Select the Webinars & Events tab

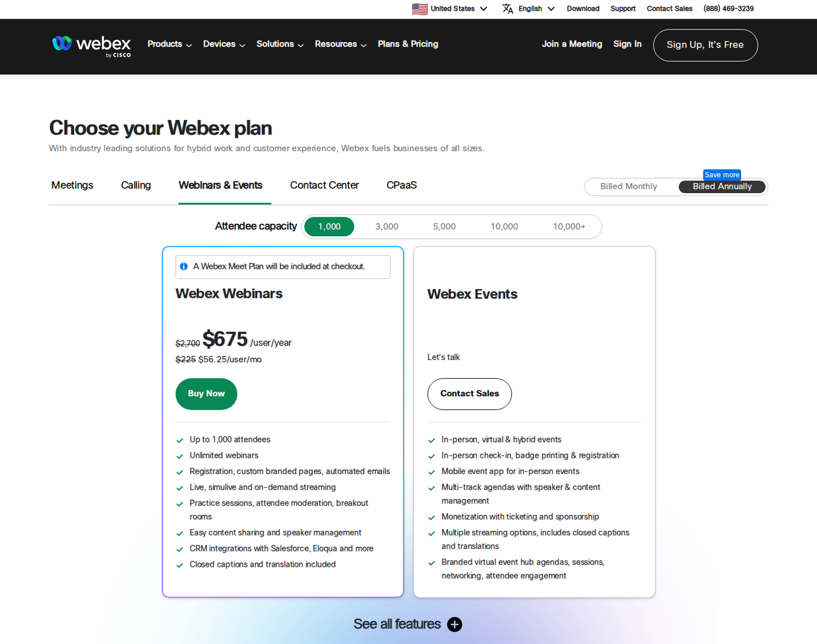[220, 186]
